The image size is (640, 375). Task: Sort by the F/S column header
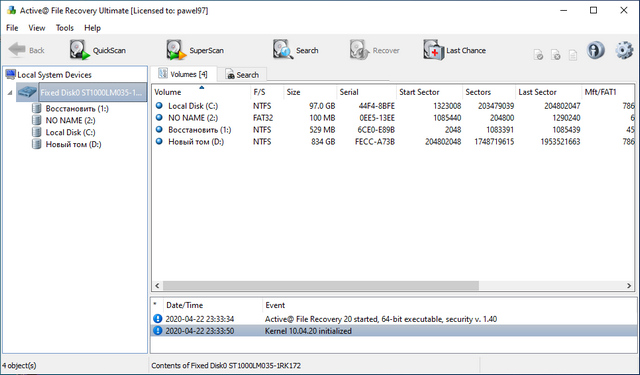(x=267, y=92)
